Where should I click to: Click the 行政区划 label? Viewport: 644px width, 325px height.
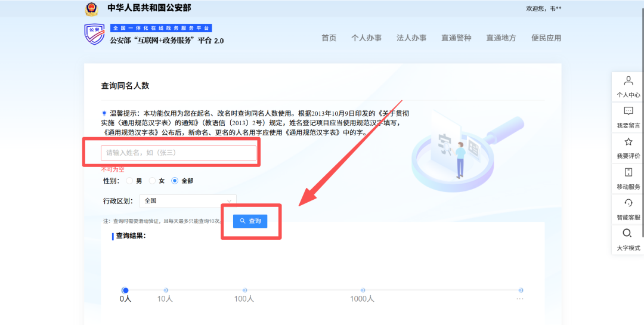[118, 201]
